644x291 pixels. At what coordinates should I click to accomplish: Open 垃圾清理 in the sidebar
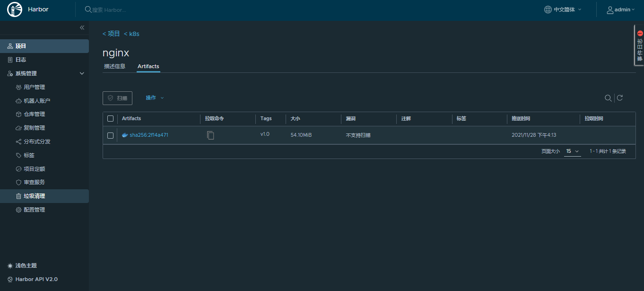tap(44, 196)
